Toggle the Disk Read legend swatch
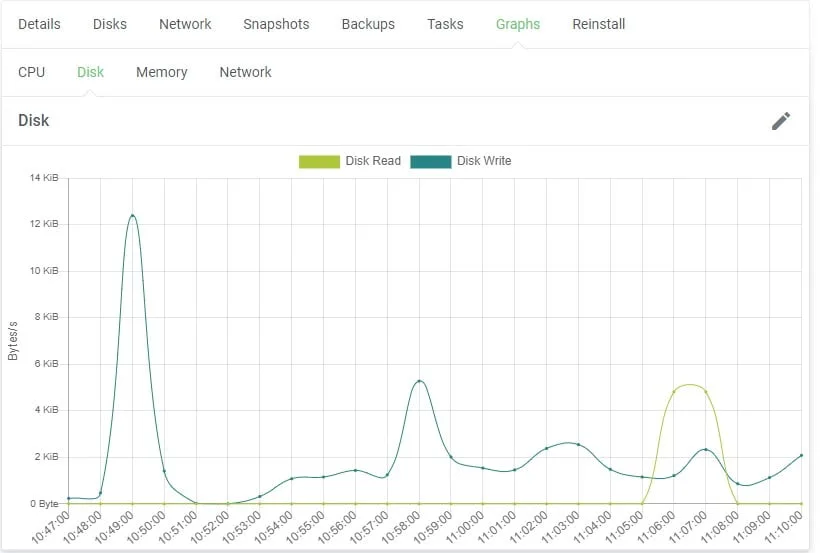 pyautogui.click(x=319, y=161)
